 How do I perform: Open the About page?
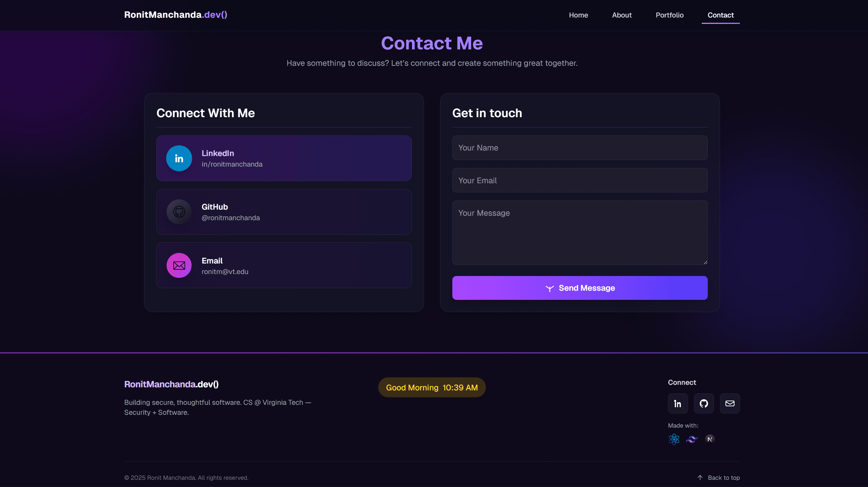point(622,15)
